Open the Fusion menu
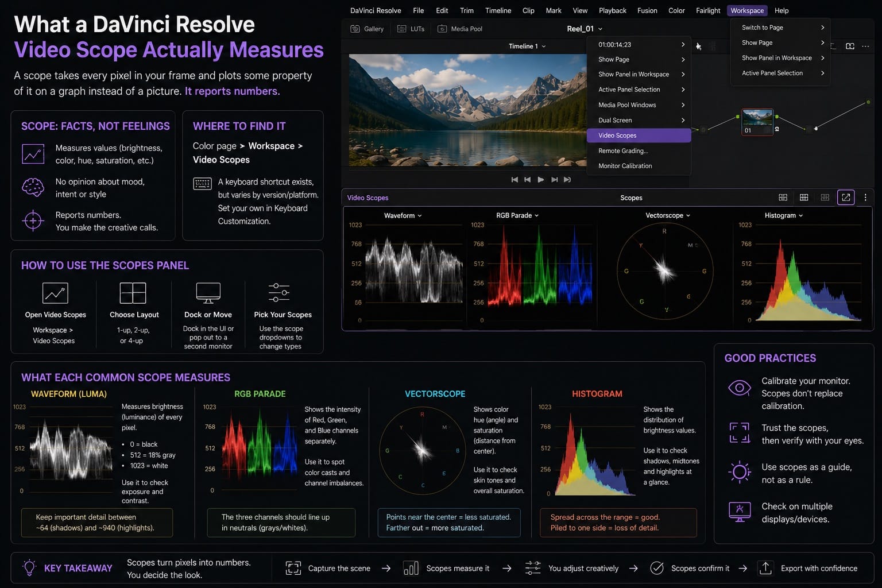 point(647,10)
